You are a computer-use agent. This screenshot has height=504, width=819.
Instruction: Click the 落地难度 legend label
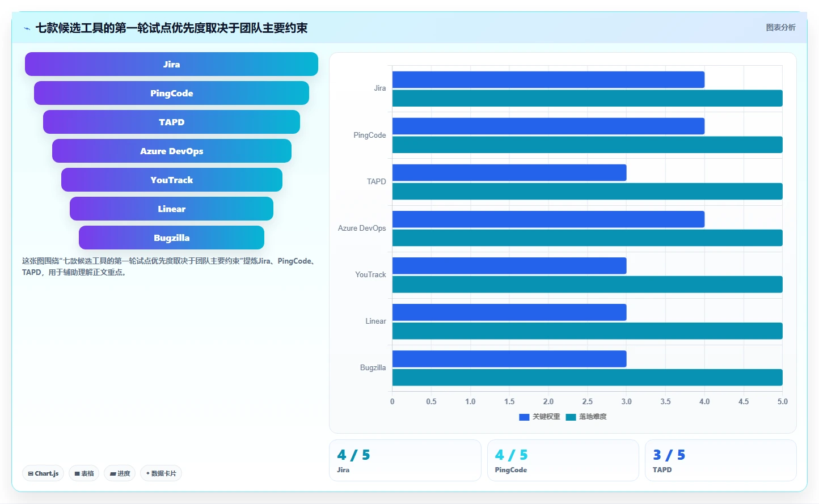point(593,417)
